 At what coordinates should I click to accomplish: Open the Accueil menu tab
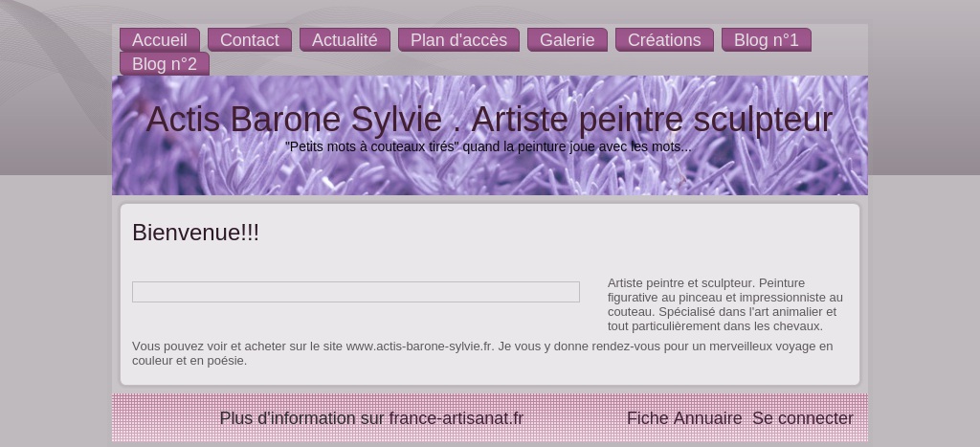click(x=160, y=40)
